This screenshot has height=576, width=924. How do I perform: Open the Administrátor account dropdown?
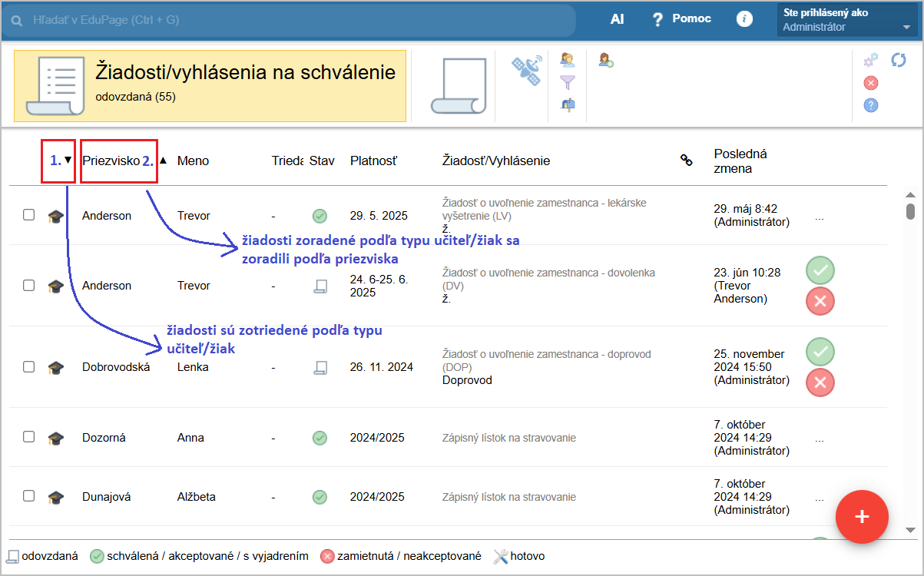point(847,21)
